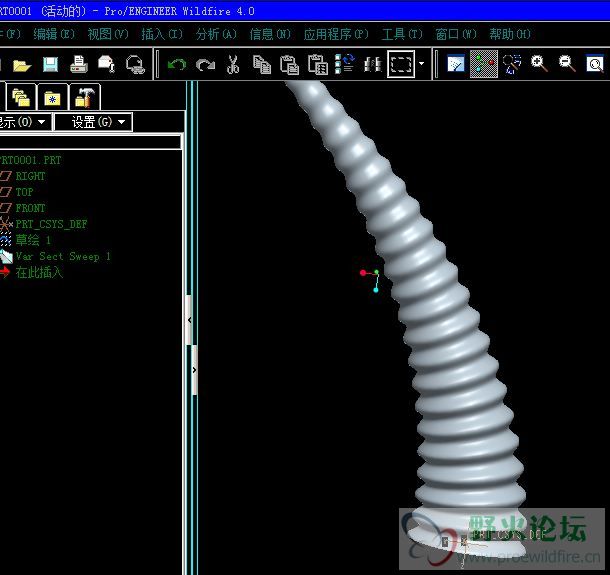Cut selection with the scissors icon
This screenshot has height=575, width=610.
point(233,65)
